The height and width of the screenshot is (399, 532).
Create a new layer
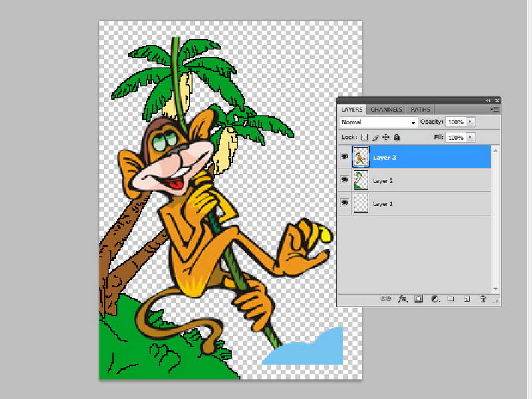click(467, 299)
